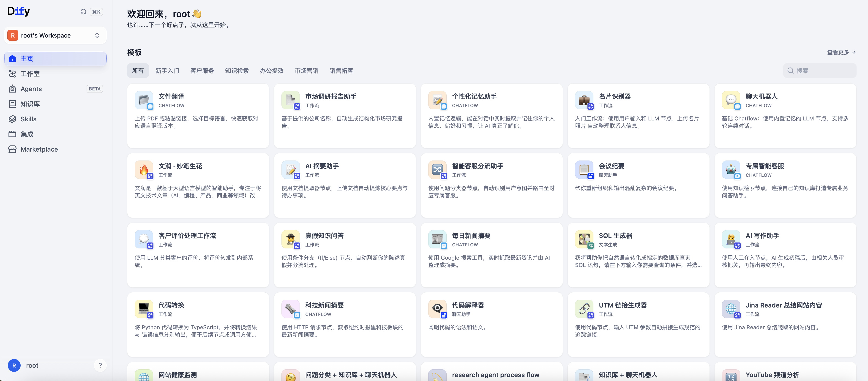Open Skills section in sidebar

(x=55, y=119)
